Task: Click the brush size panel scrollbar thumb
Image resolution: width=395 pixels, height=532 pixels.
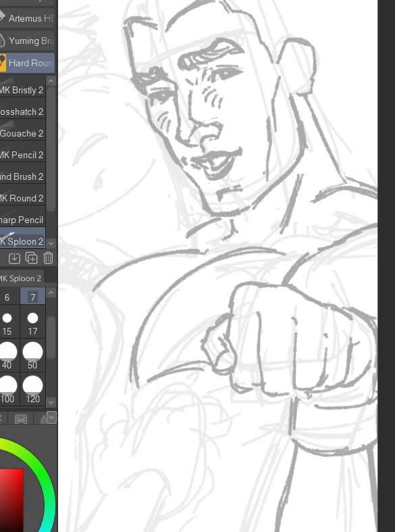Action: 51,337
